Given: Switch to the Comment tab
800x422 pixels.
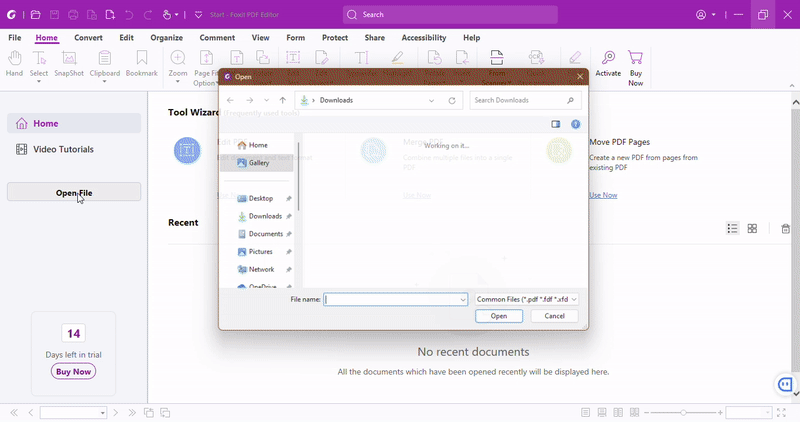Looking at the screenshot, I should coord(217,38).
